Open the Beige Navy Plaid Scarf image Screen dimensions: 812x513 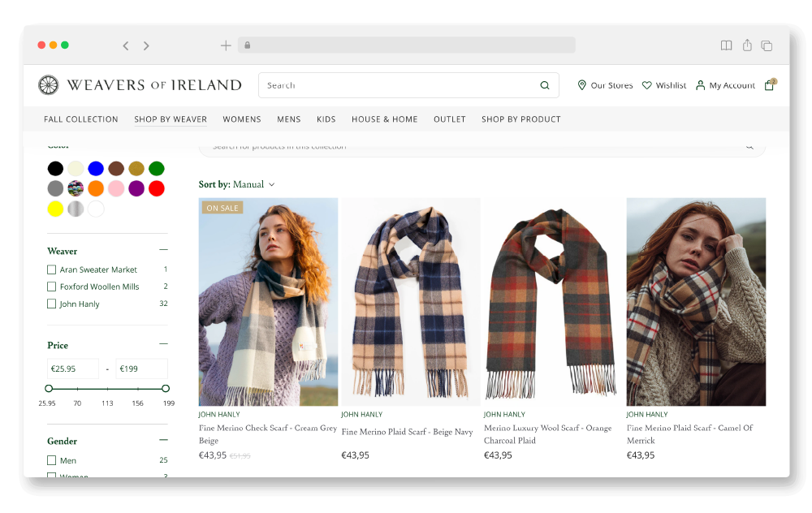[x=411, y=302]
